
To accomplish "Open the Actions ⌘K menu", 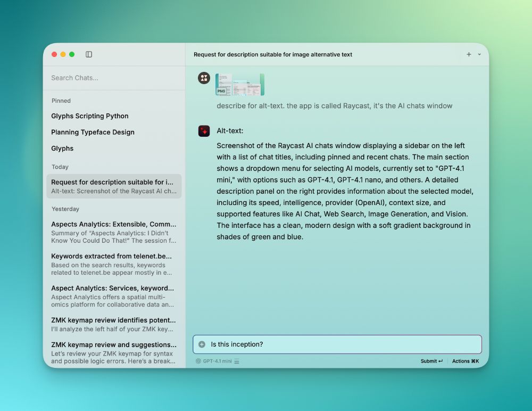I will point(465,361).
